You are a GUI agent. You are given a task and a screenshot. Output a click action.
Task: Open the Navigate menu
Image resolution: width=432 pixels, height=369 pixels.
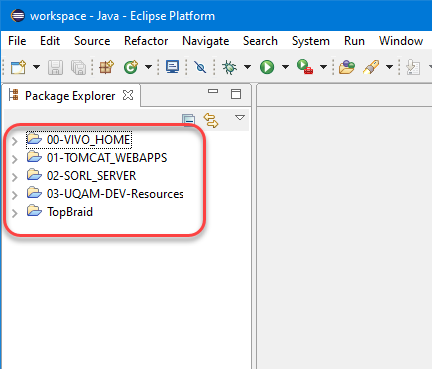[x=206, y=41]
